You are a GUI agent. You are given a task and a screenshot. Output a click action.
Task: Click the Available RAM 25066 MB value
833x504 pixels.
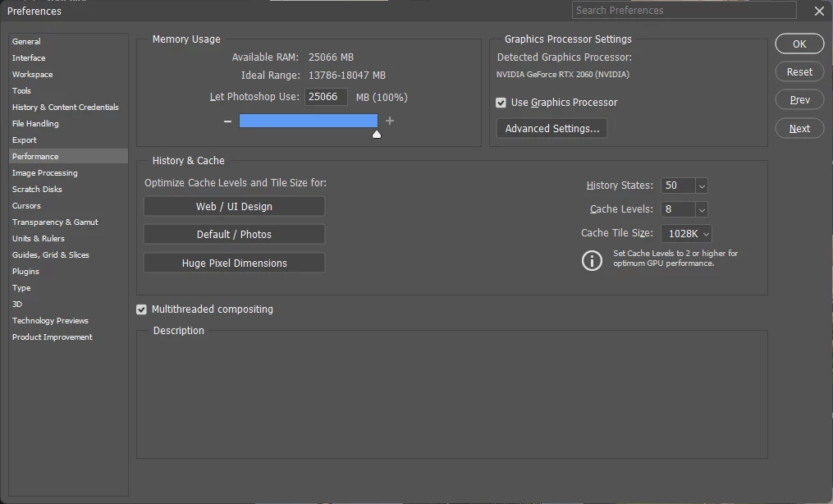(331, 57)
